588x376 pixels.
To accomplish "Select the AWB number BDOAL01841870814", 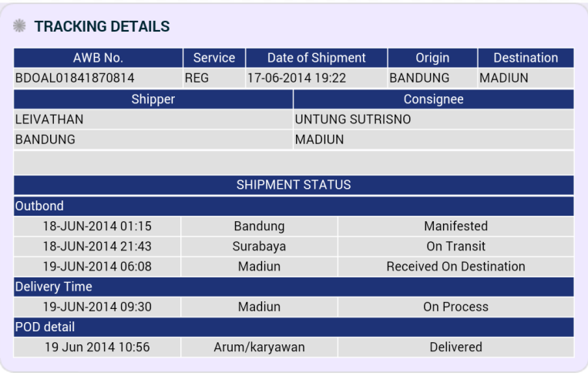I will 75,78.
